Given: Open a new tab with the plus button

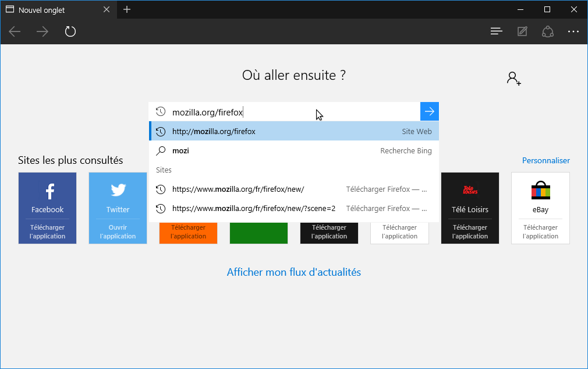Looking at the screenshot, I should tap(126, 9).
